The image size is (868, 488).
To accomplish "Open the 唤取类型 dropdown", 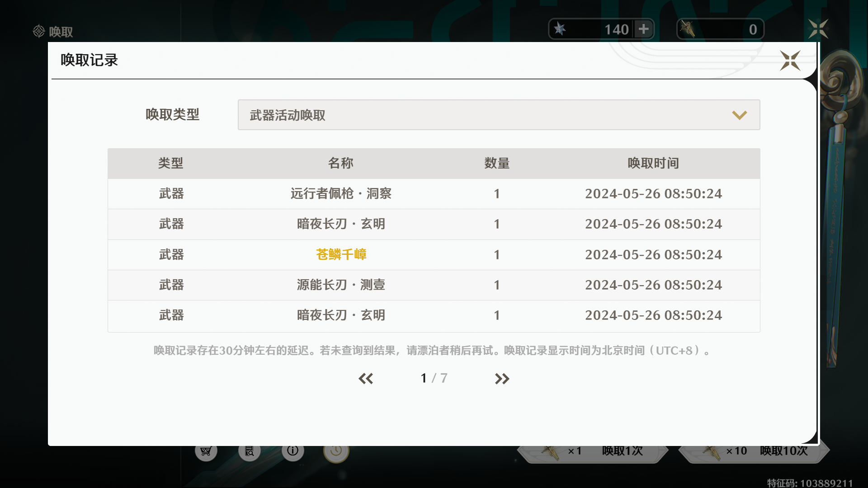I will tap(498, 115).
